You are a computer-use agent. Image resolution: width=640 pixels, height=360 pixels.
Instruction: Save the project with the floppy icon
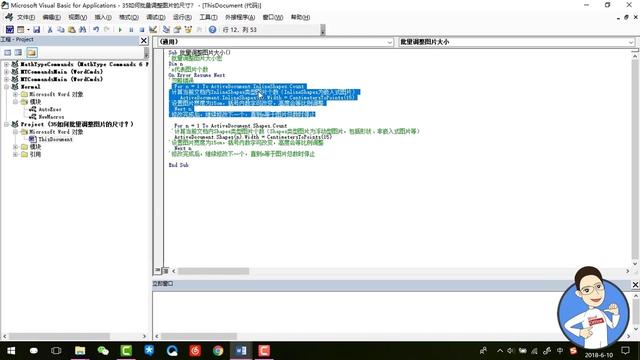tap(36, 29)
